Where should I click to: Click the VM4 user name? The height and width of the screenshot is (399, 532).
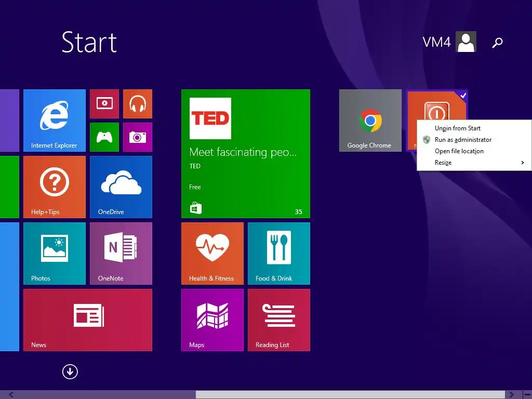[436, 42]
